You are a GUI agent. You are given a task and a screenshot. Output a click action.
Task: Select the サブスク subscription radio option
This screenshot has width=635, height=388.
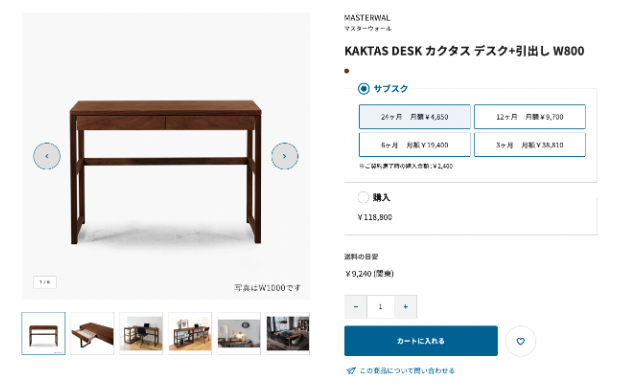pos(364,89)
